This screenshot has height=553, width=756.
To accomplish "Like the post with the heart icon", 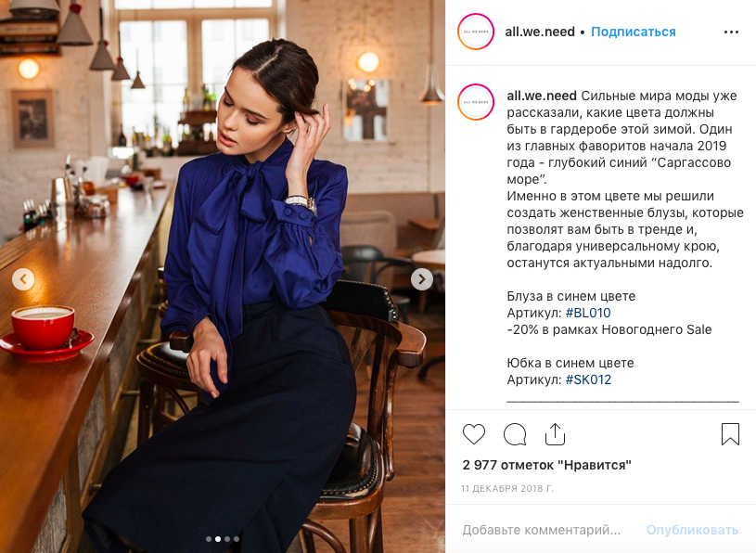I will click(x=474, y=434).
